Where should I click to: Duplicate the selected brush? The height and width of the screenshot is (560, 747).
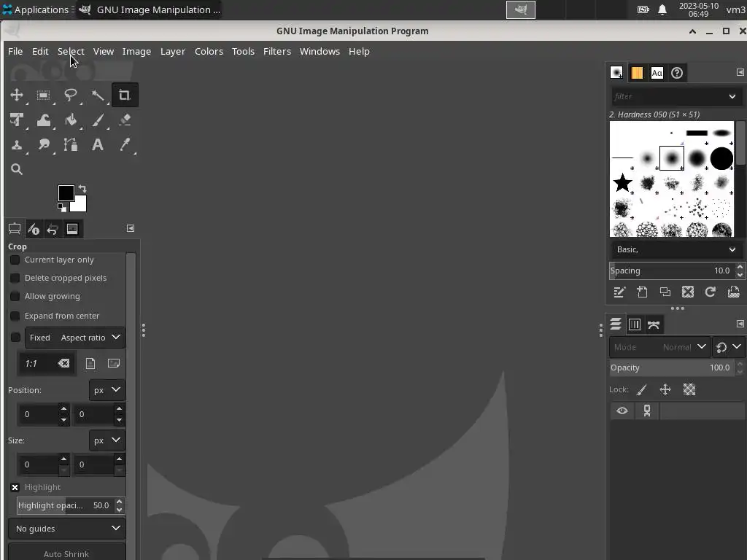point(665,292)
